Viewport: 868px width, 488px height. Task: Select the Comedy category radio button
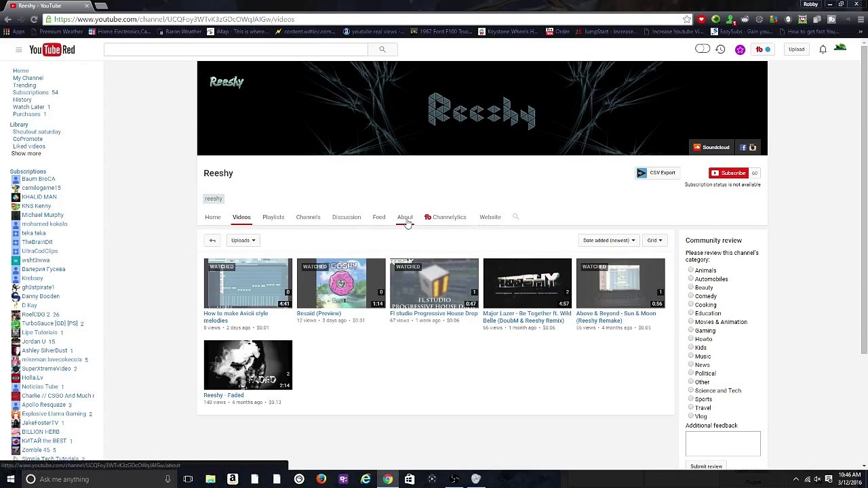click(691, 296)
